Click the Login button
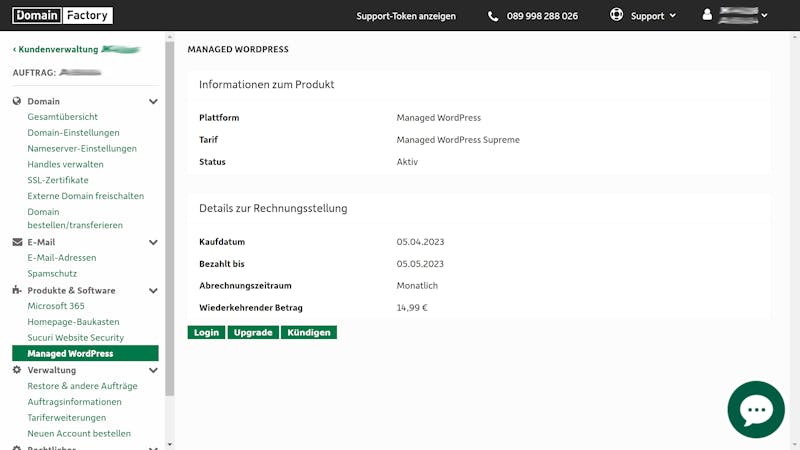 pyautogui.click(x=206, y=332)
